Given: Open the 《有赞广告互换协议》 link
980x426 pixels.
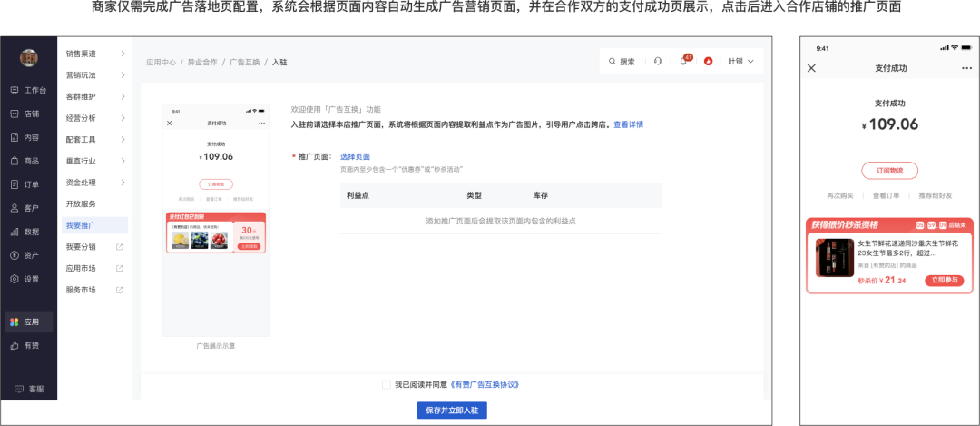Looking at the screenshot, I should click(x=485, y=385).
